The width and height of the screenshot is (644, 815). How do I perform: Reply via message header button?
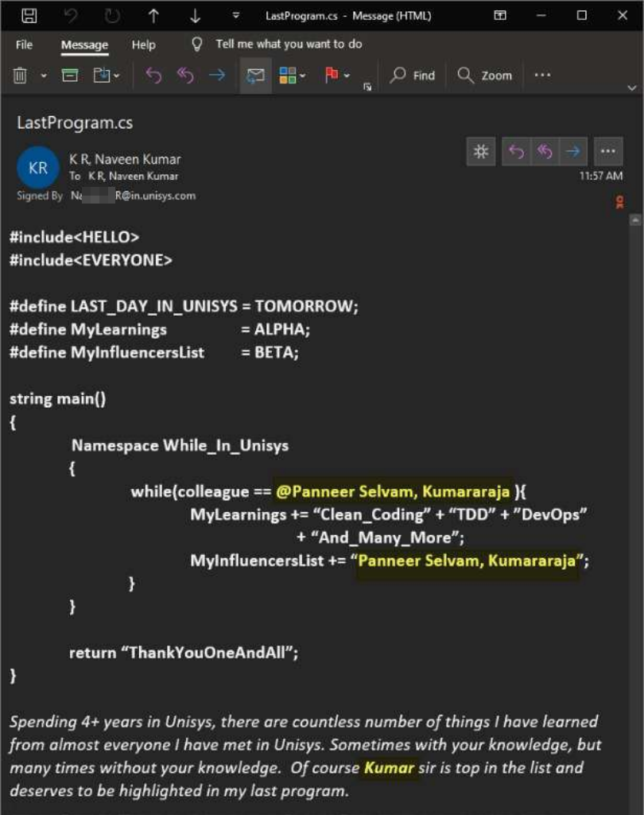516,151
